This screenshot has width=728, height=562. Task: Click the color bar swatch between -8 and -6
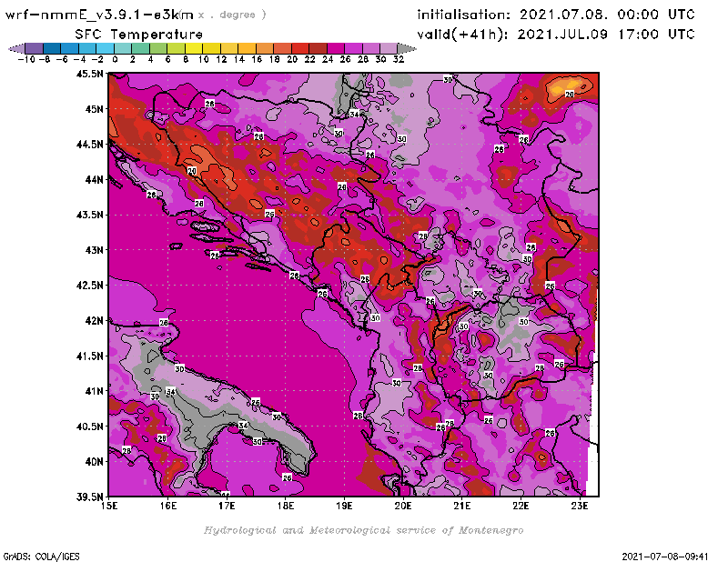point(52,48)
